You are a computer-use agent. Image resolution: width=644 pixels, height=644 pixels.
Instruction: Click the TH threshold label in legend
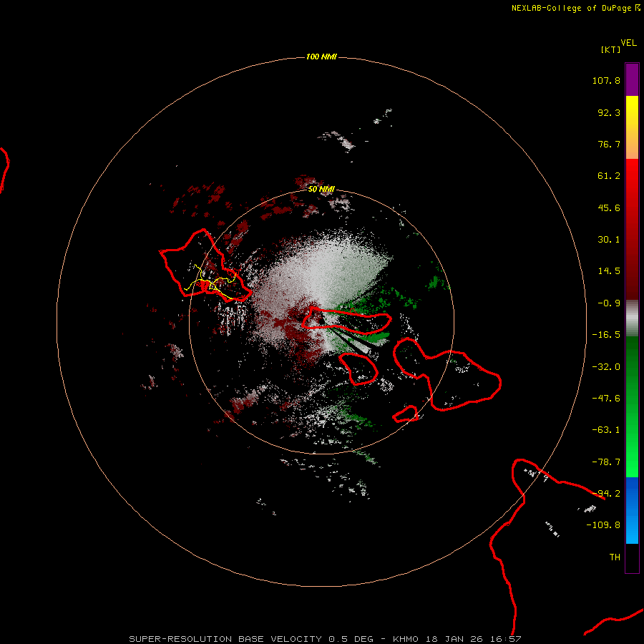(615, 557)
